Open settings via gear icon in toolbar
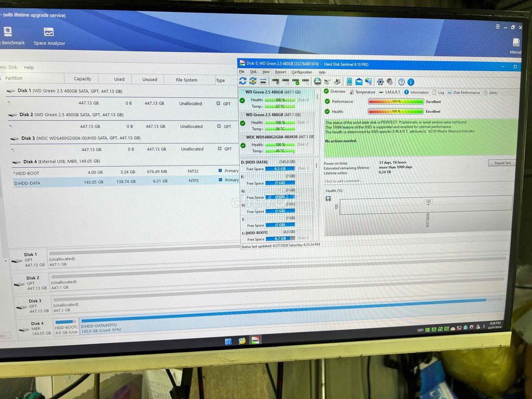532x399 pixels. tap(380, 82)
